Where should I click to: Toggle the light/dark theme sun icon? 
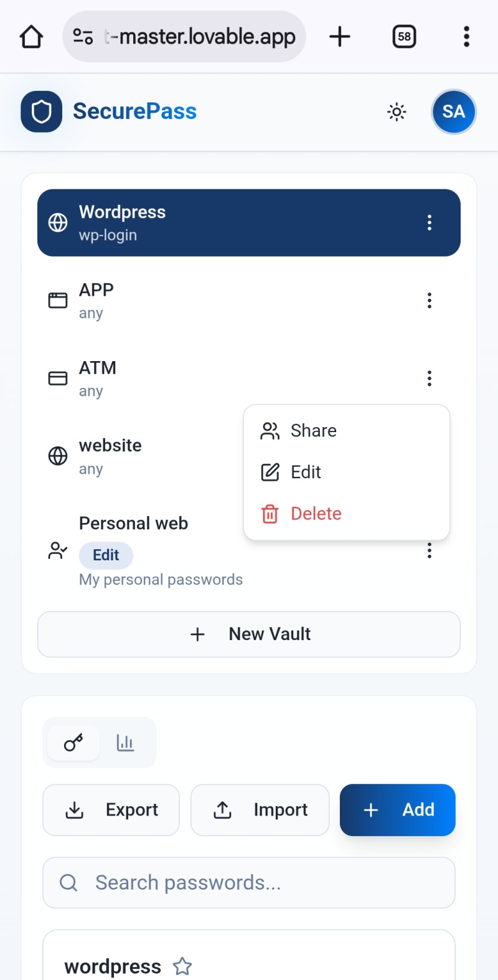397,112
